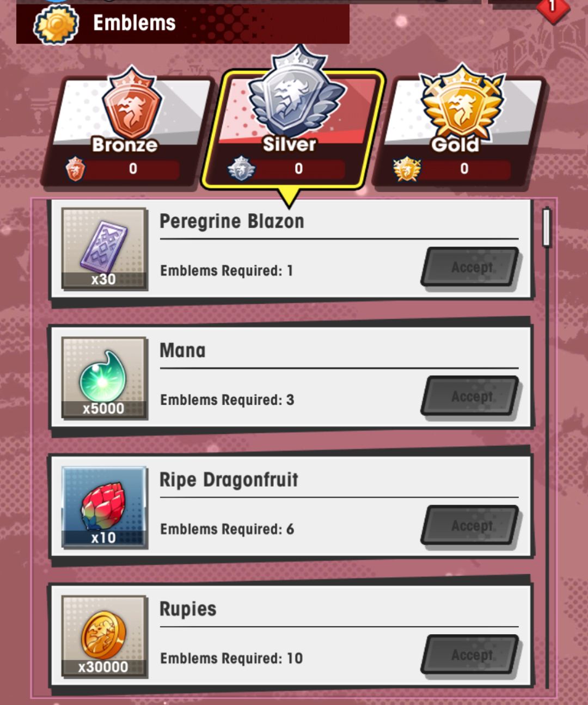Screen dimensions: 588x705
Task: Click the small bronze emblem counter icon
Action: (75, 169)
